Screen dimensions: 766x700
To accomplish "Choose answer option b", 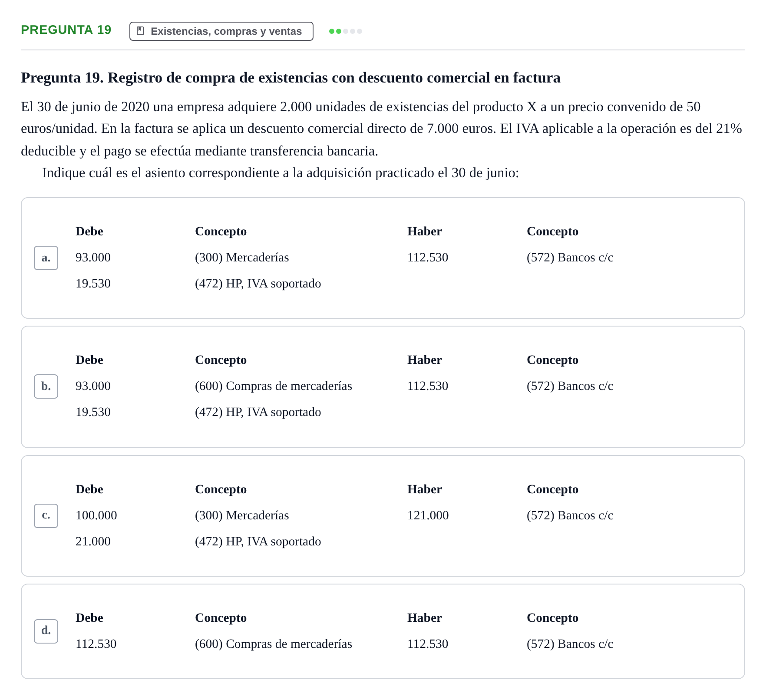I will click(x=46, y=386).
